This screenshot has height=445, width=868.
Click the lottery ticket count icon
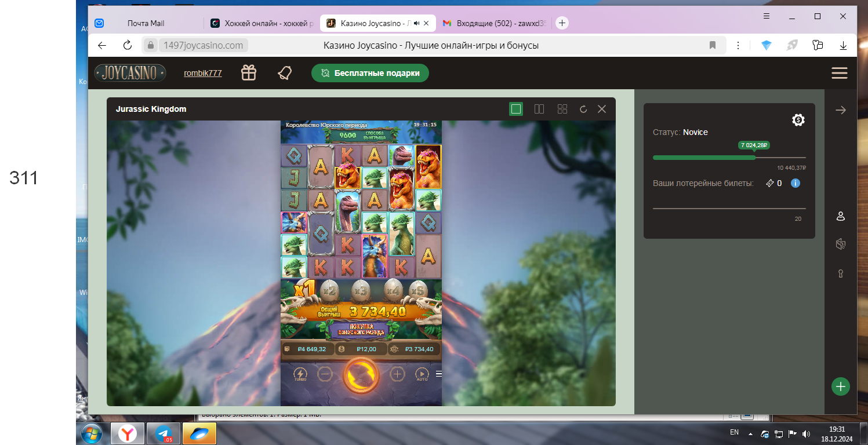click(x=770, y=183)
